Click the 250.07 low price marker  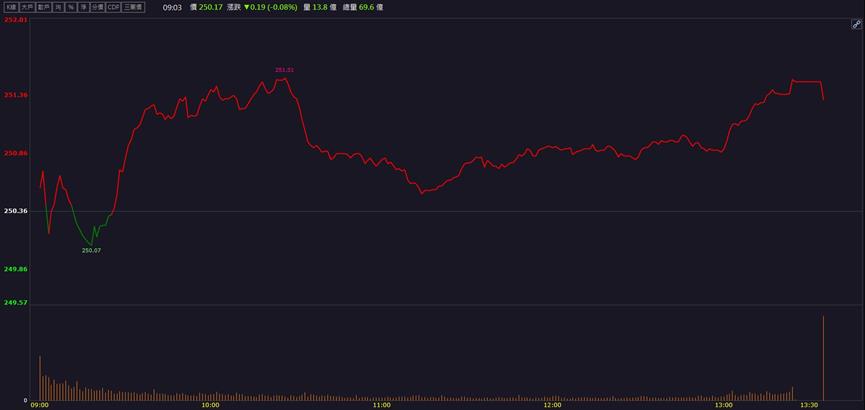coord(92,251)
